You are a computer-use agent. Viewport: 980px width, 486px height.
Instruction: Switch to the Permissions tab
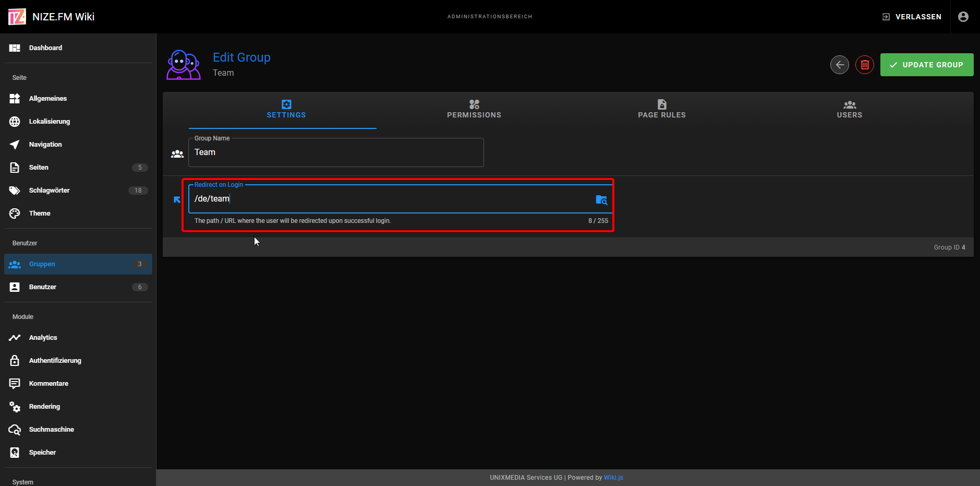pyautogui.click(x=474, y=110)
